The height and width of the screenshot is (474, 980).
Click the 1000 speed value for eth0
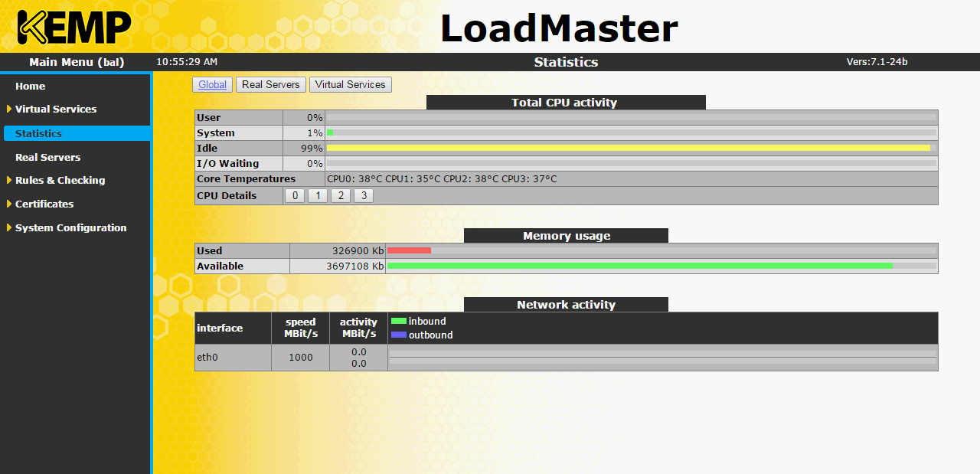pyautogui.click(x=301, y=358)
